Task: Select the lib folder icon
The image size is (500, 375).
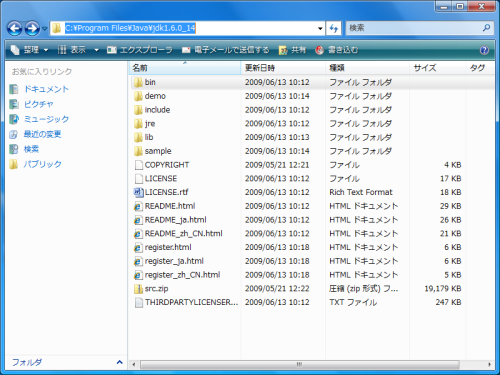Action: click(x=138, y=137)
